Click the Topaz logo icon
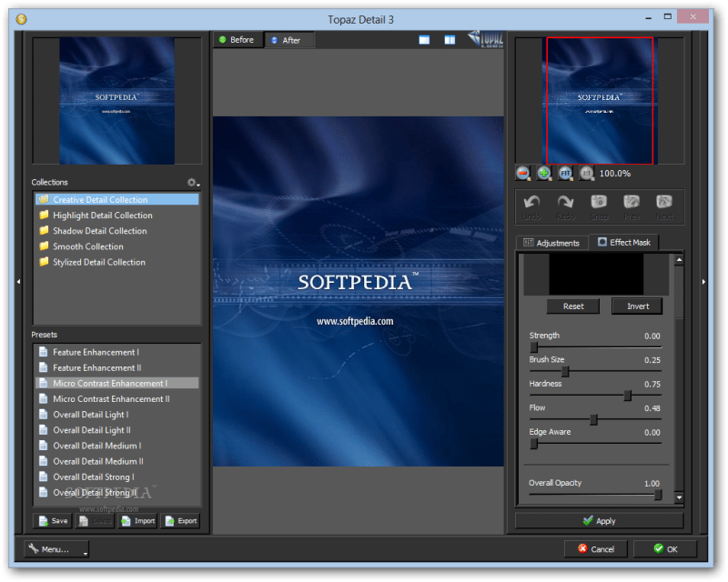Viewport: 728px width, 582px height. pyautogui.click(x=485, y=39)
